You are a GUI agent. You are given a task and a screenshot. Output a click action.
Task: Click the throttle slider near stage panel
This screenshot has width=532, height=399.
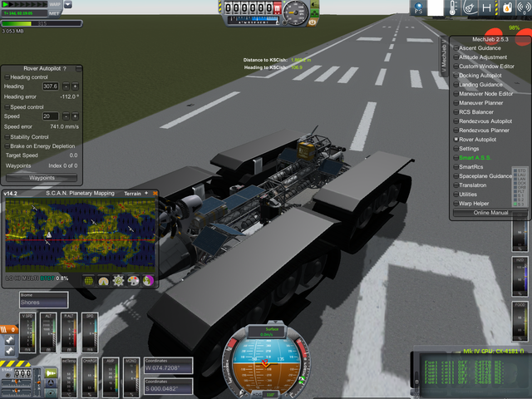tap(37, 382)
